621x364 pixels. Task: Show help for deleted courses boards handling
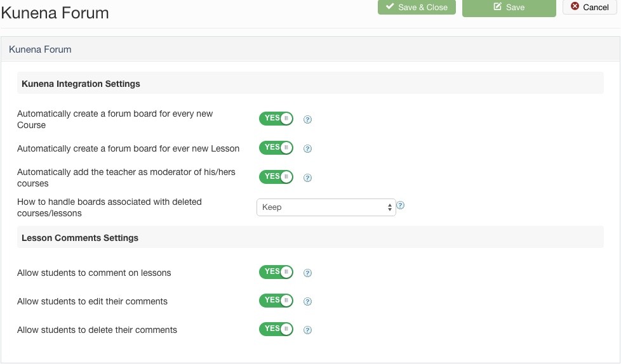click(x=401, y=205)
